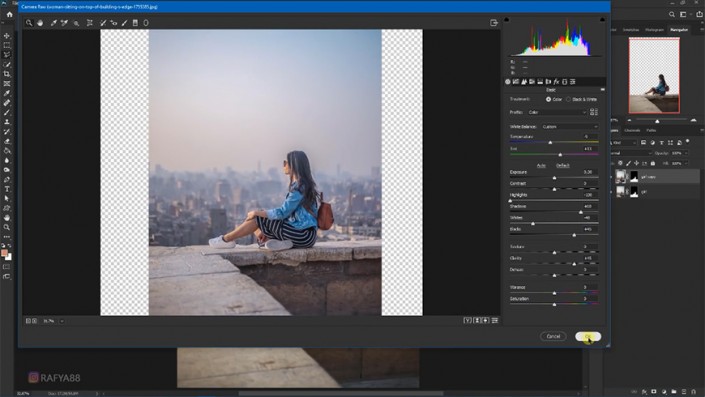
Task: Select the Graduated Filter tool
Action: 135,23
